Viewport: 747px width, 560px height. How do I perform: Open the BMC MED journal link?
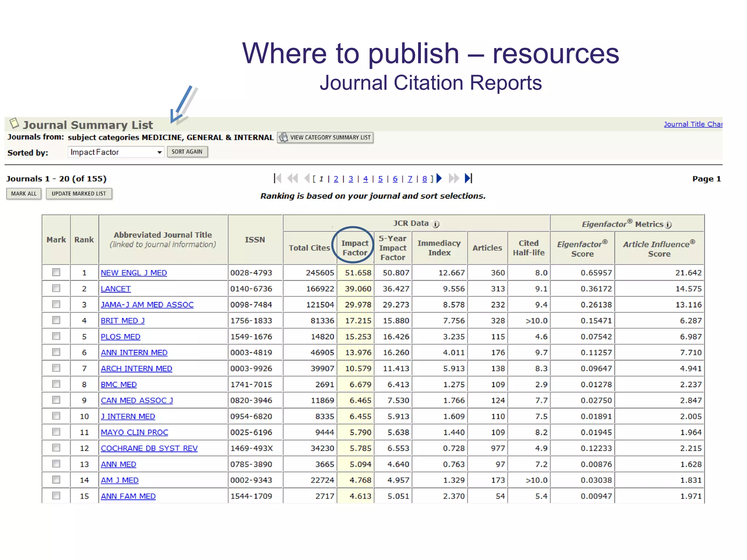119,384
